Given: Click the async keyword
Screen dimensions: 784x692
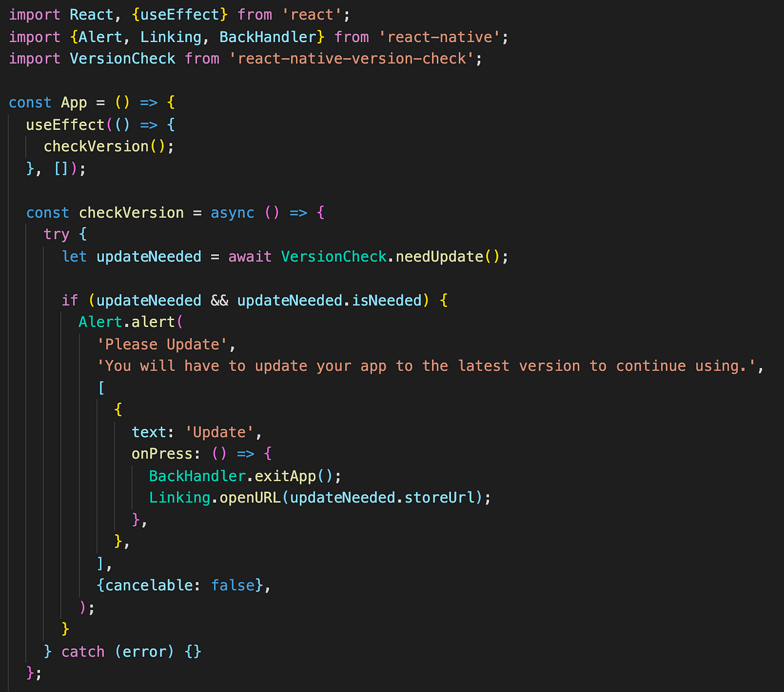Looking at the screenshot, I should click(232, 213).
